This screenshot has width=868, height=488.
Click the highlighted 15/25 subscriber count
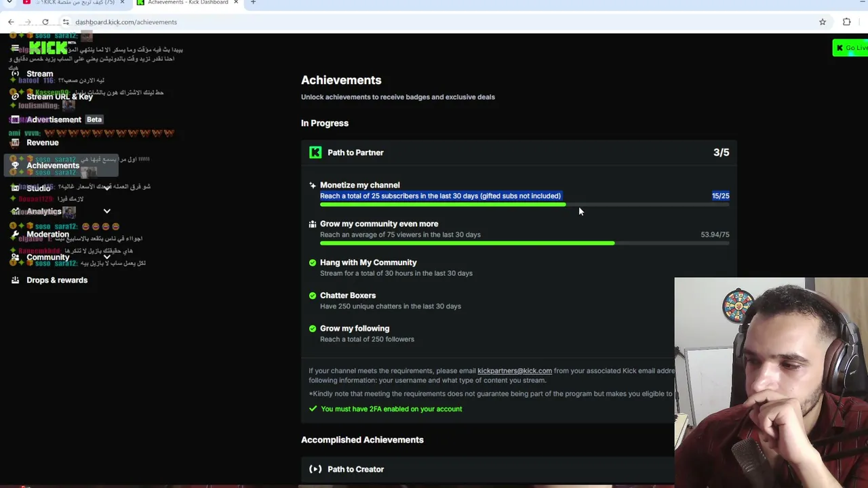[721, 196]
